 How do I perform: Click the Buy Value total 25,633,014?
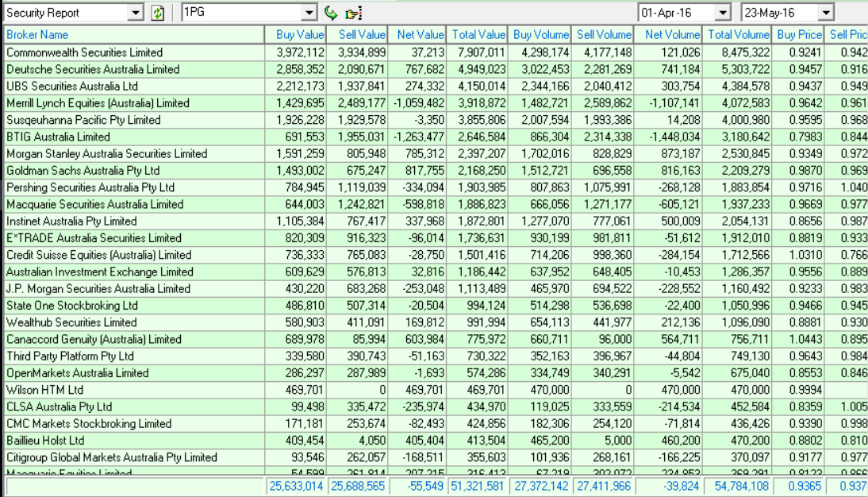296,487
